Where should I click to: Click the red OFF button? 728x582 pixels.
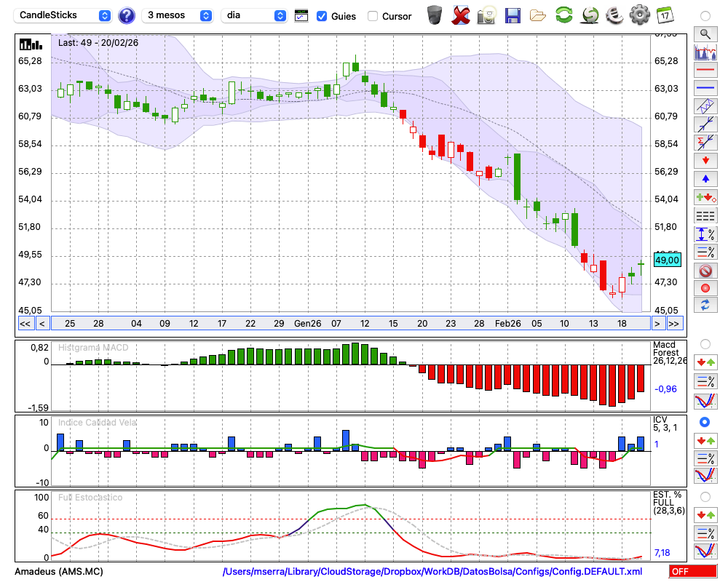(x=692, y=572)
